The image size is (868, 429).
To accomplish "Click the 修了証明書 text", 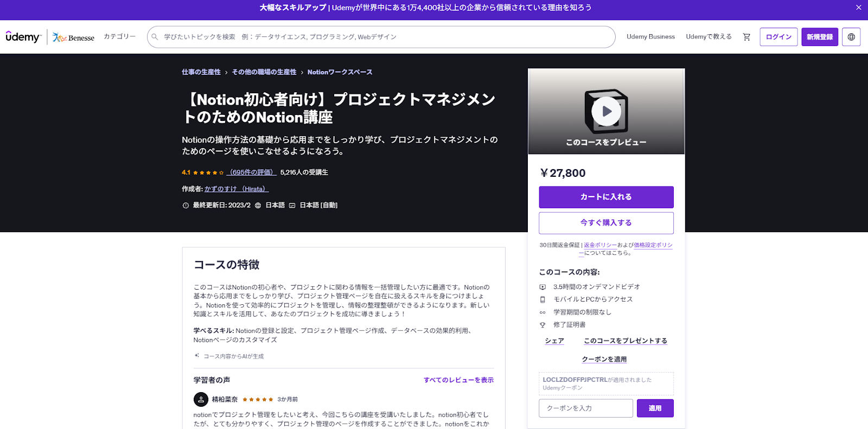I will [x=570, y=325].
